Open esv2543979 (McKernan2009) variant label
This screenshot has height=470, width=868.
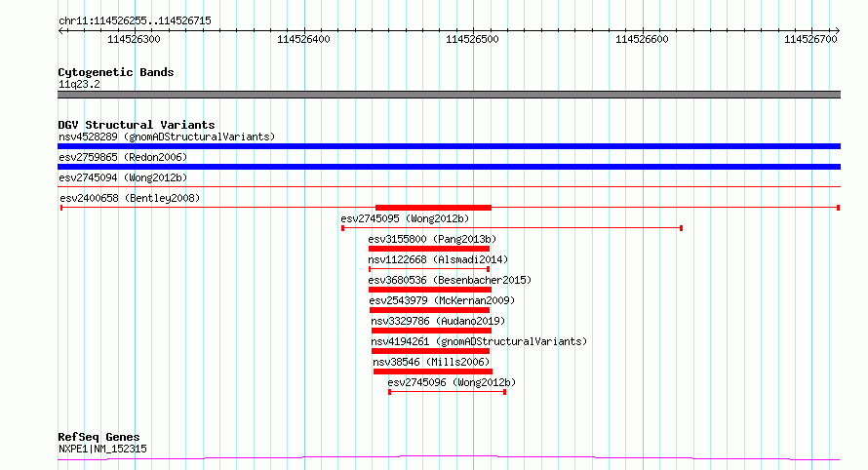(x=442, y=300)
